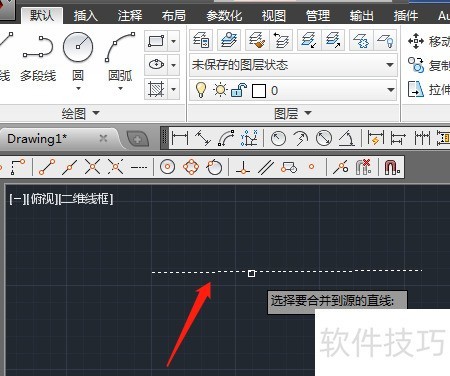Click the Layer Isolate icon
The image size is (450, 376).
tap(309, 40)
